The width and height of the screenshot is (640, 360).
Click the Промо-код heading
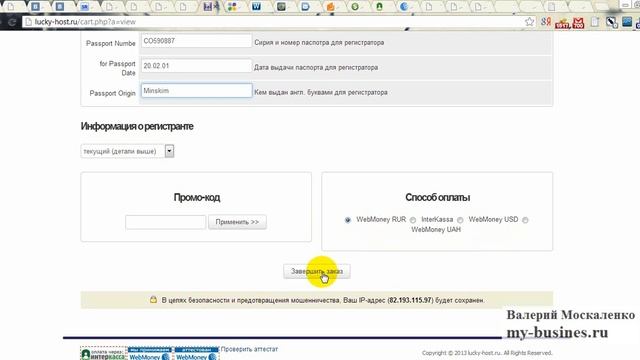197,198
